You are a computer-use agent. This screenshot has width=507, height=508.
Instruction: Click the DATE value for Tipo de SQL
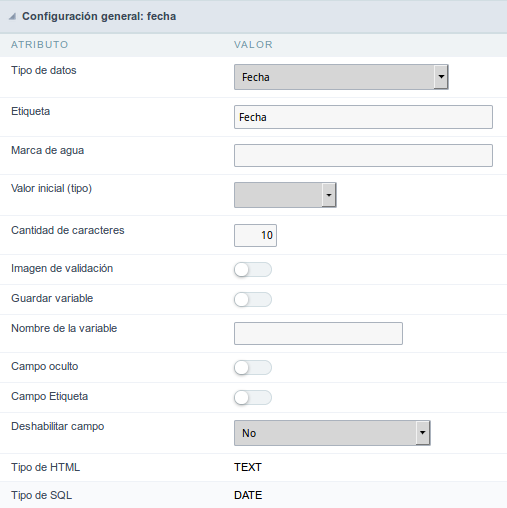pyautogui.click(x=248, y=495)
